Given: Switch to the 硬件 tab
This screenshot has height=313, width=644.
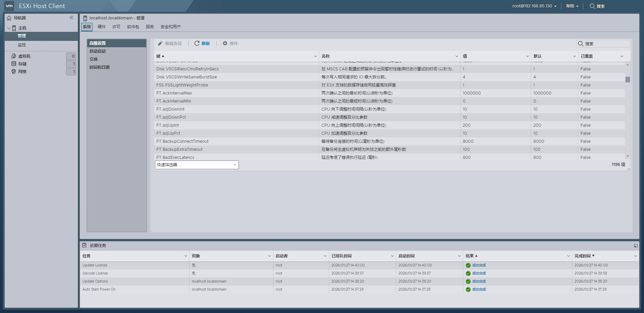Looking at the screenshot, I should tap(102, 27).
